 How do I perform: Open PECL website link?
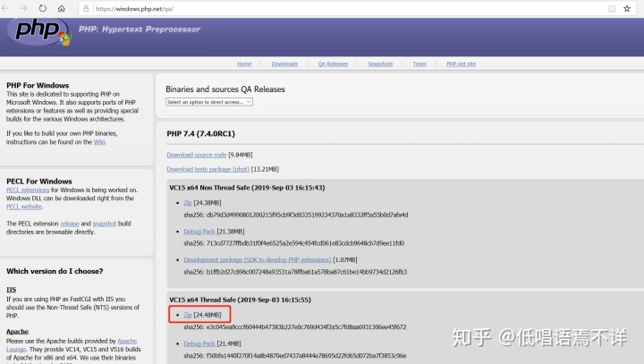coord(24,207)
